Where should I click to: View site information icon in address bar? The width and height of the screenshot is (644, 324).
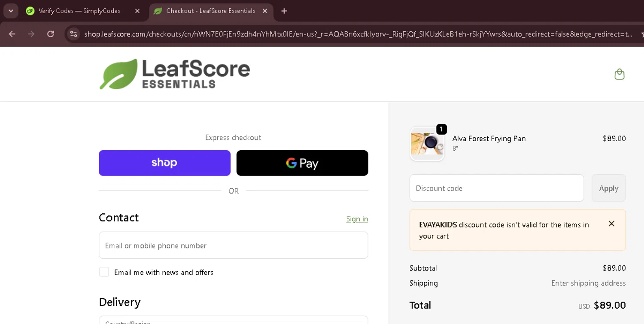[74, 34]
